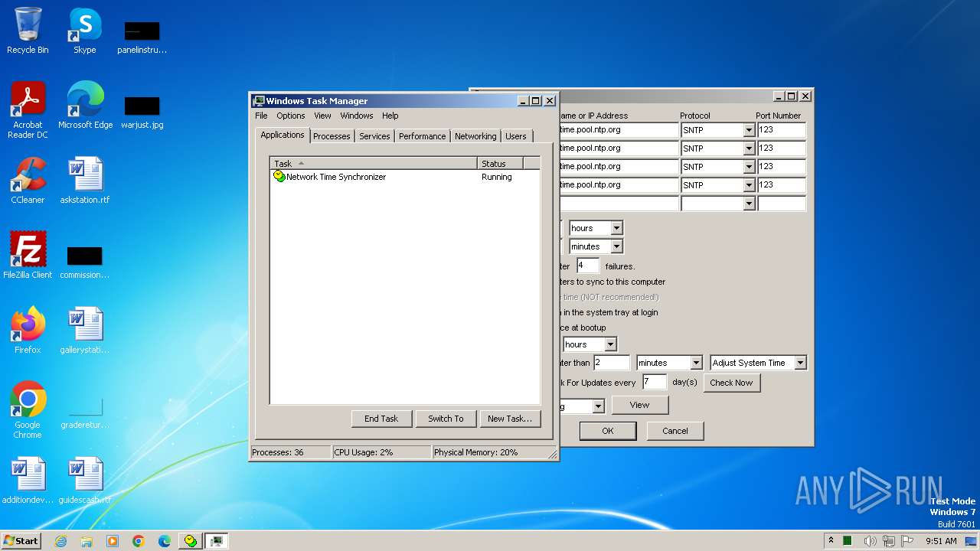Launch Firefox from the desktop
Viewport: 980px width, 551px height.
pyautogui.click(x=28, y=331)
